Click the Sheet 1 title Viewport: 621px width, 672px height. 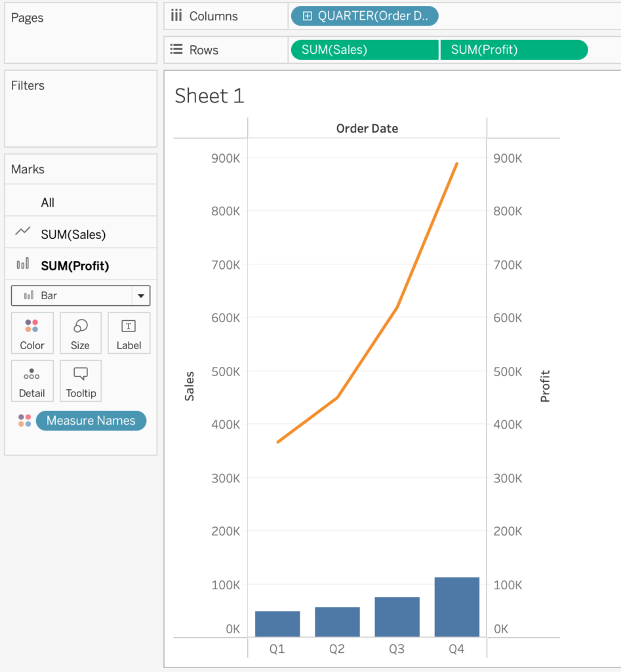coord(209,96)
